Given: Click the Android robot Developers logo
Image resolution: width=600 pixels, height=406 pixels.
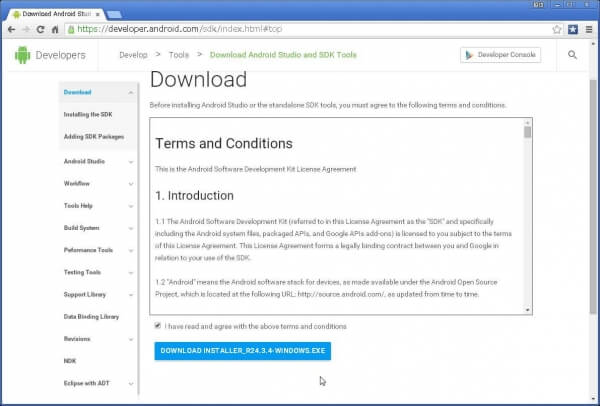Looking at the screenshot, I should coord(22,55).
